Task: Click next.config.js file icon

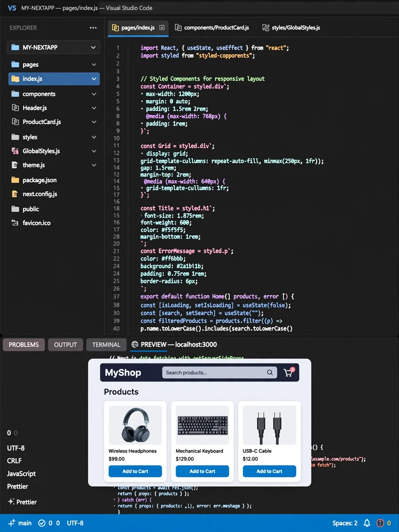Action: (x=15, y=194)
